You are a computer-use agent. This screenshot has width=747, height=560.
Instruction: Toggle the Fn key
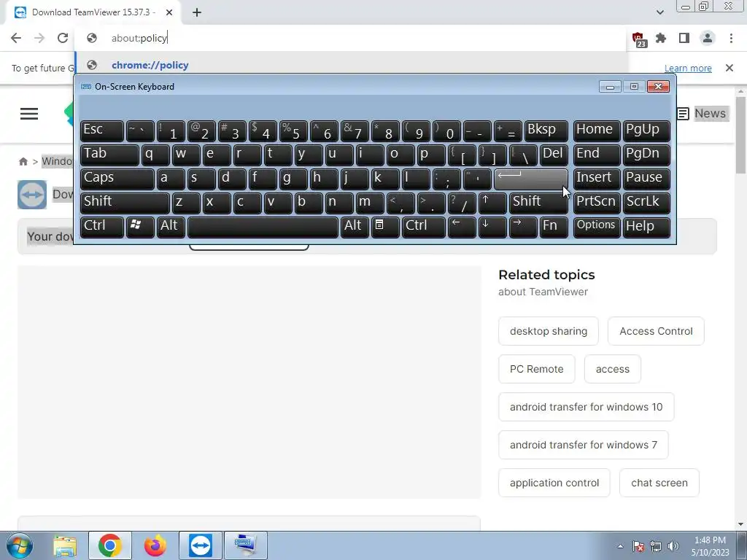[554, 227]
